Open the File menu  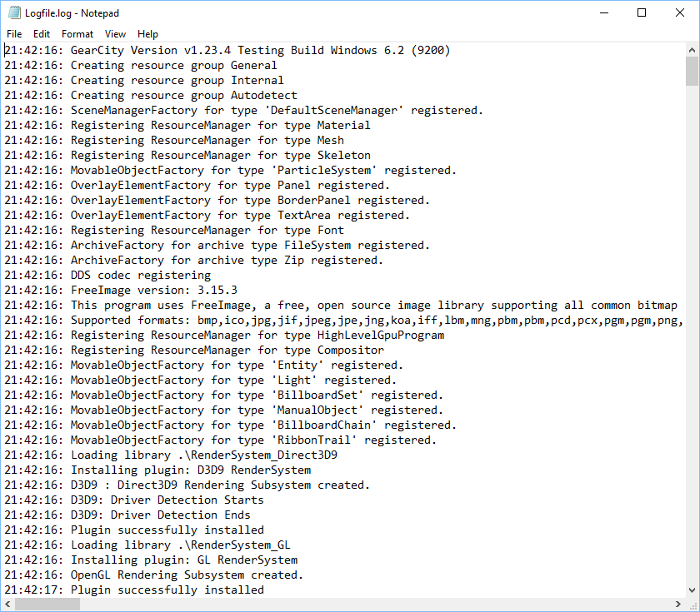pos(14,34)
